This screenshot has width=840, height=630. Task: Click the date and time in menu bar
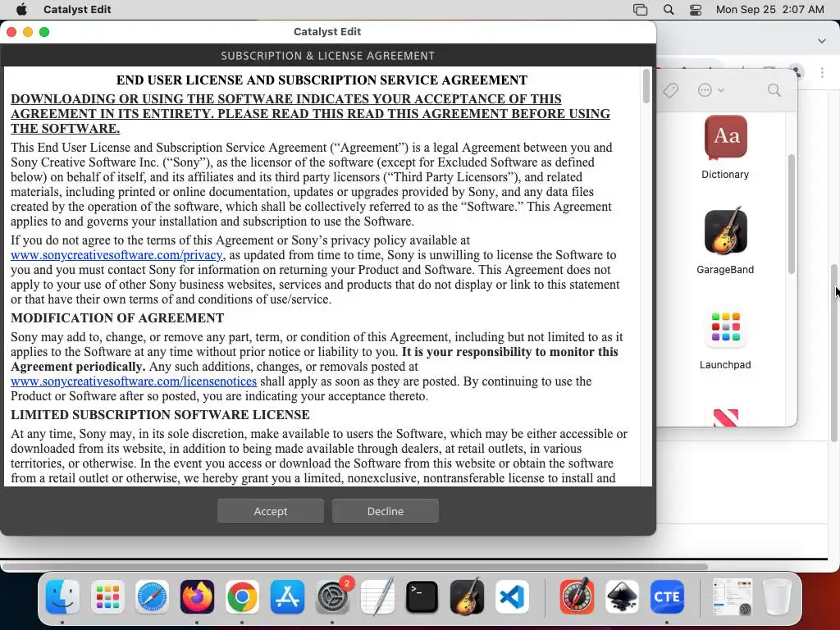pos(769,9)
